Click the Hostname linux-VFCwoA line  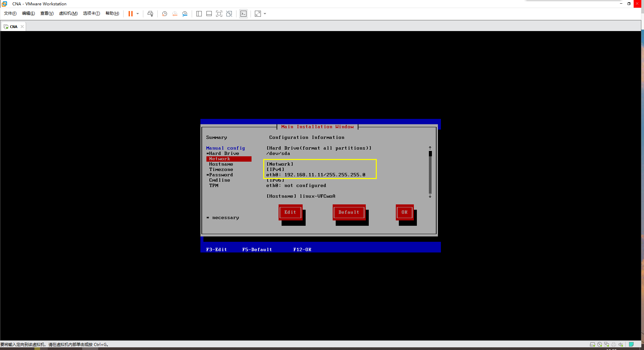pos(301,196)
